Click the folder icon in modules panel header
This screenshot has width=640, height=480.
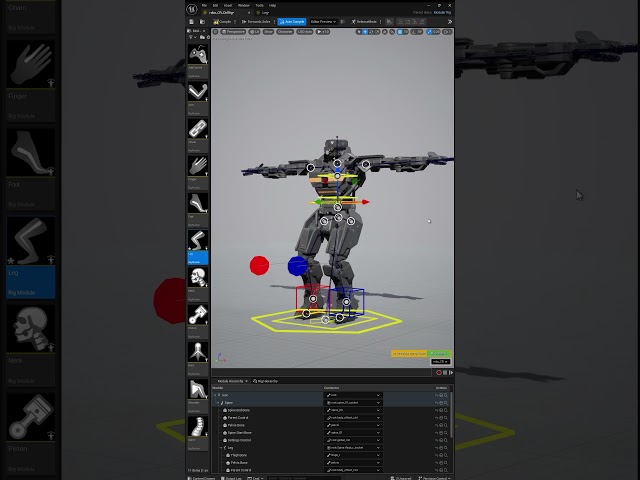(202, 37)
